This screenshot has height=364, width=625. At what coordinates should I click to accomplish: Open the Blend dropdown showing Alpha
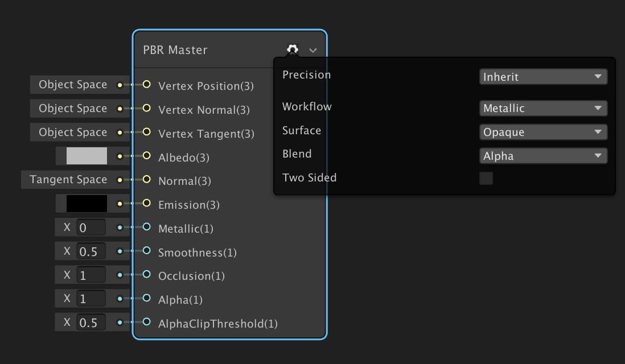543,156
